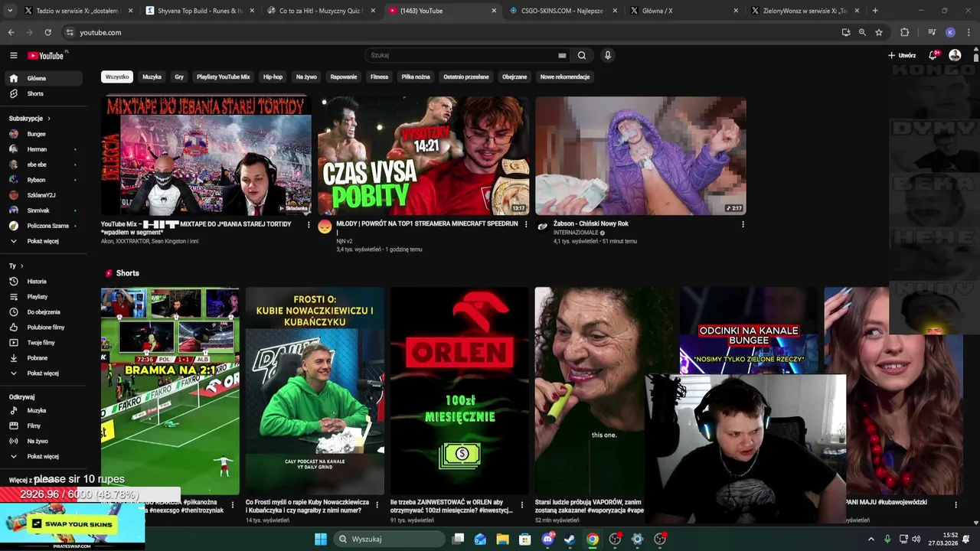
Task: Open Rybson subscription channel
Action: point(43,180)
